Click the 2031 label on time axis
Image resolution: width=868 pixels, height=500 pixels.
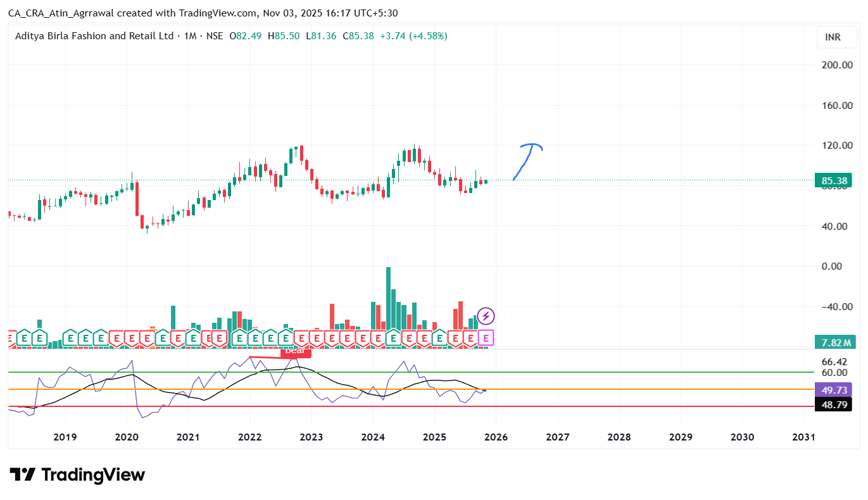[803, 437]
